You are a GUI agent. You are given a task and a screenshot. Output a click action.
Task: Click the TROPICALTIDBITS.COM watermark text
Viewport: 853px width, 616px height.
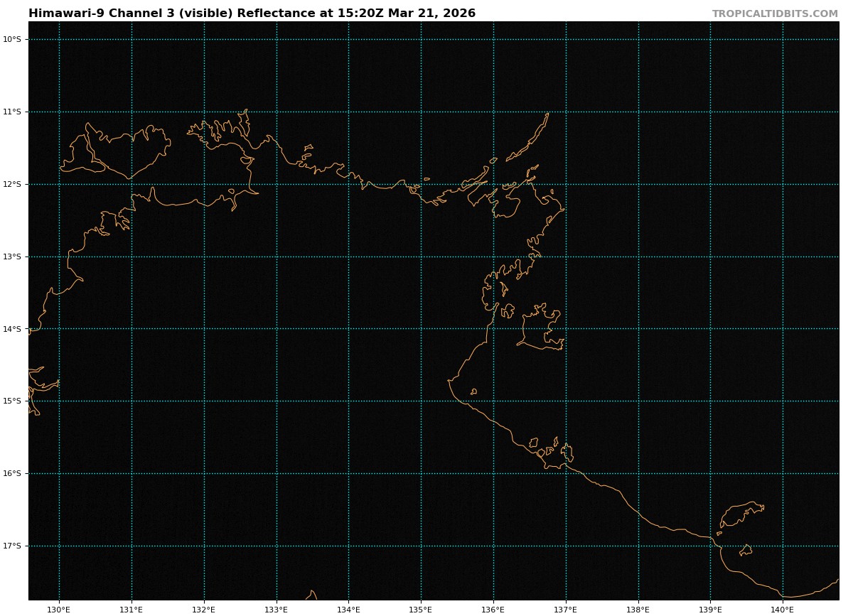click(775, 14)
